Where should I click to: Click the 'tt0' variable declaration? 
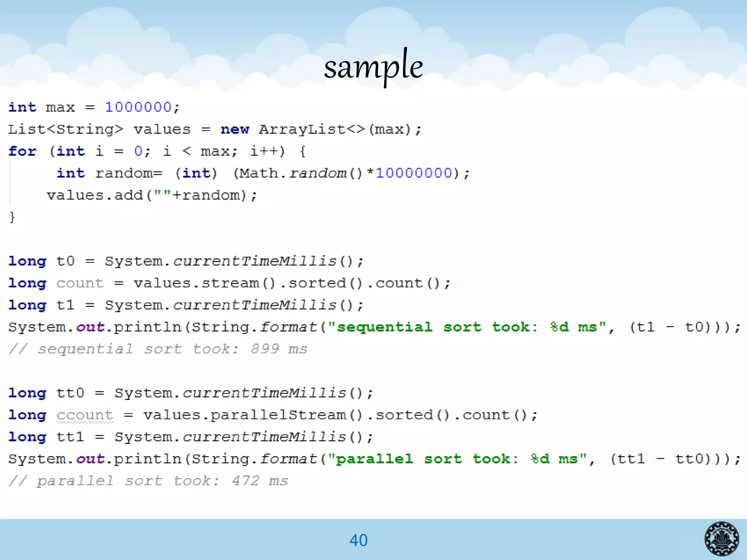click(x=70, y=393)
